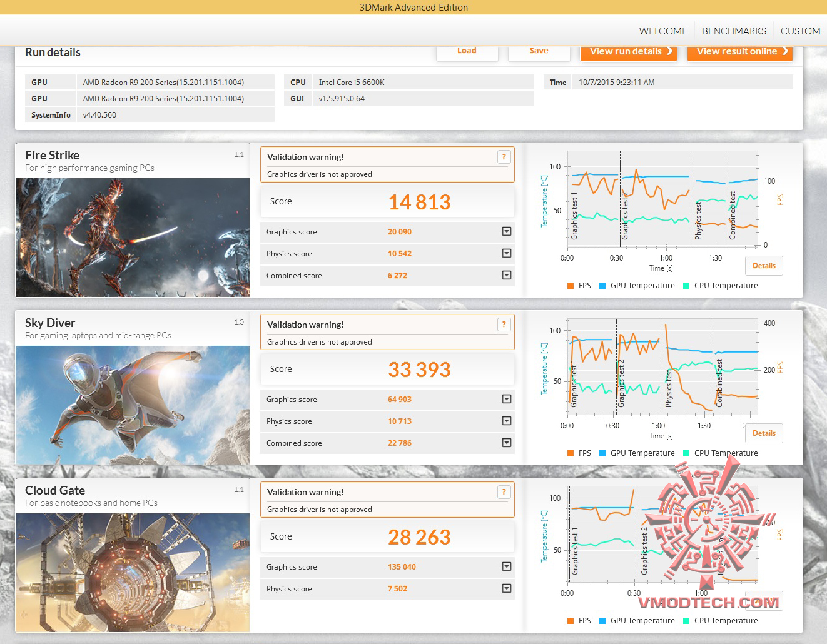Expand Fire Strike Physics score details
827x644 pixels.
pos(507,253)
